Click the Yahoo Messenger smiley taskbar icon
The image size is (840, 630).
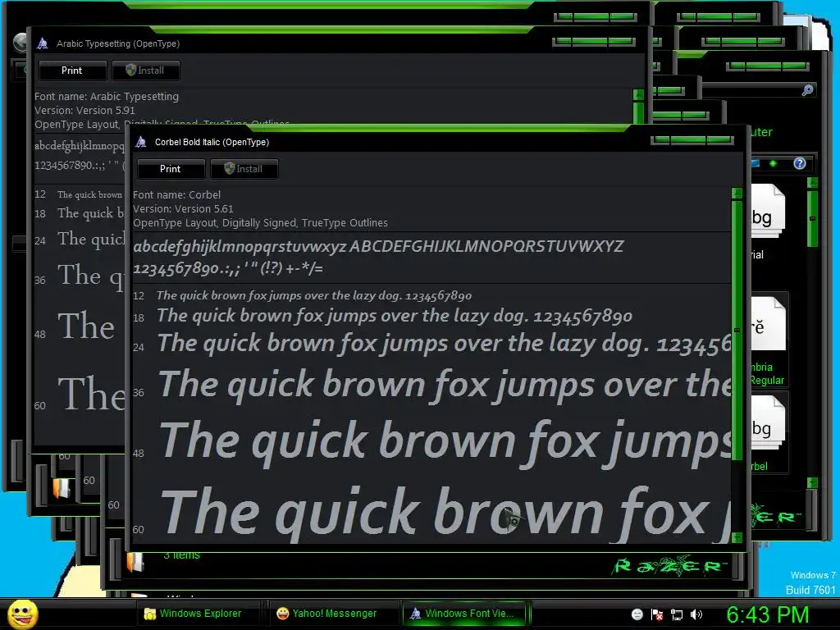[x=282, y=614]
